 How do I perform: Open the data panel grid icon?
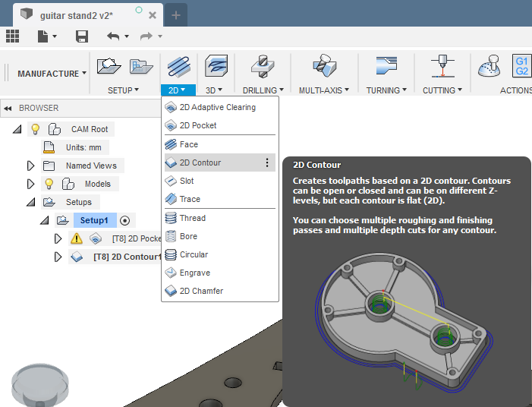(13, 36)
